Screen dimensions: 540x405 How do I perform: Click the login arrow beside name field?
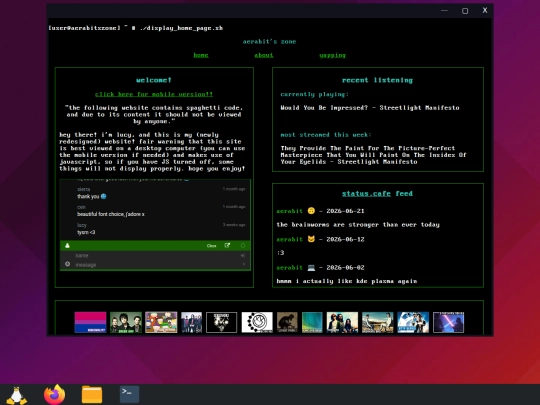click(x=243, y=256)
